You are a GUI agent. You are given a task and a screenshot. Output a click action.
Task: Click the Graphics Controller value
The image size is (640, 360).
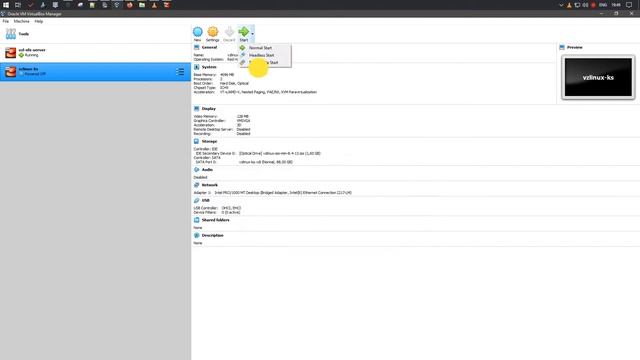[x=243, y=121]
